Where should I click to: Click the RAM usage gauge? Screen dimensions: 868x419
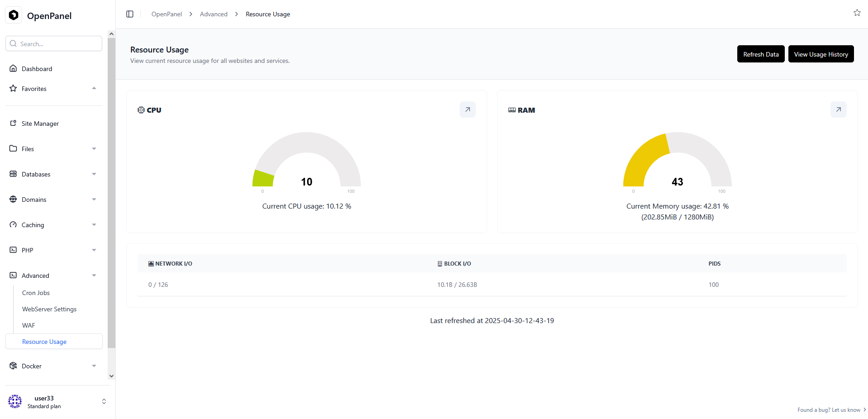pos(678,159)
